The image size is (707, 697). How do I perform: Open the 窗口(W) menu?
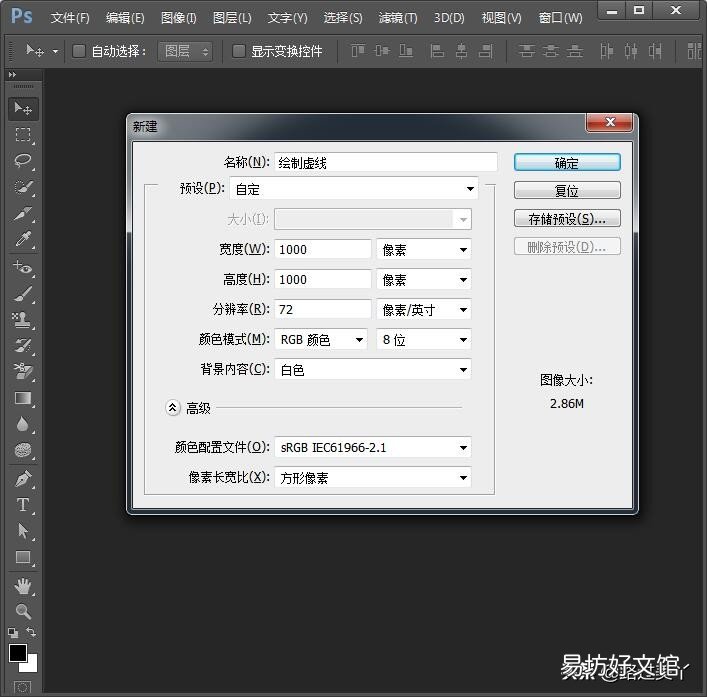[x=560, y=18]
